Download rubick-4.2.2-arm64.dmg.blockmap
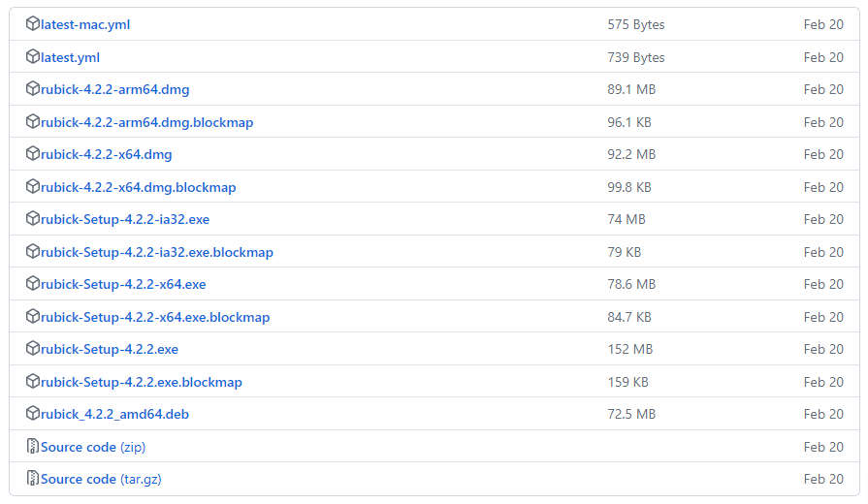 click(x=146, y=122)
